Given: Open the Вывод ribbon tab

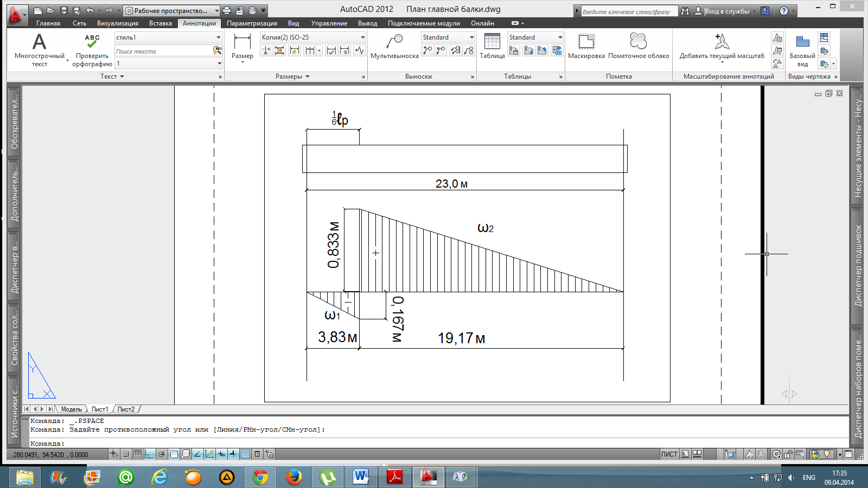Looking at the screenshot, I should pyautogui.click(x=367, y=23).
